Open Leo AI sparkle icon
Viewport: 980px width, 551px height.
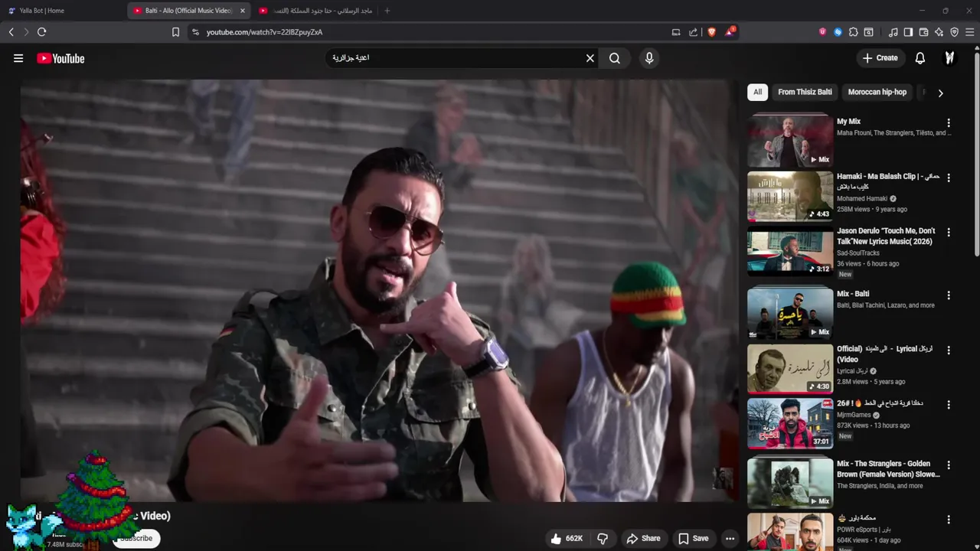939,32
